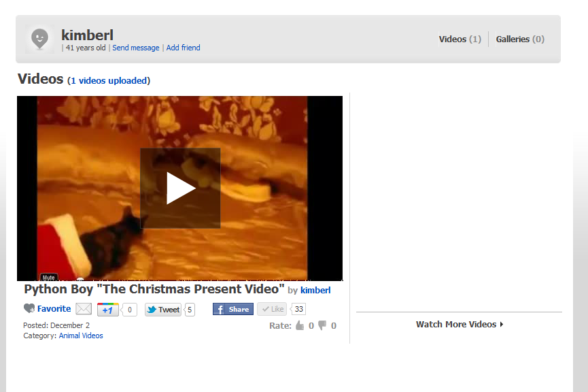Tweet this video
The width and height of the screenshot is (588, 392).
tap(163, 310)
